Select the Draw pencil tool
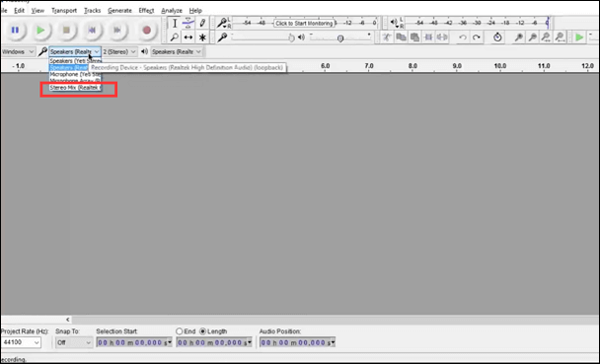This screenshot has height=364, width=600. click(x=202, y=24)
